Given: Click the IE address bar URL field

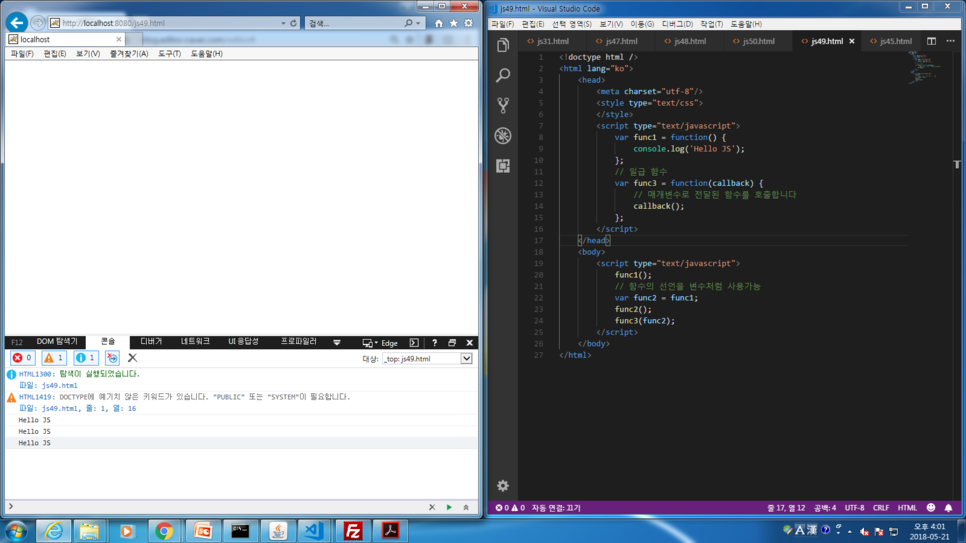Looking at the screenshot, I should (169, 23).
